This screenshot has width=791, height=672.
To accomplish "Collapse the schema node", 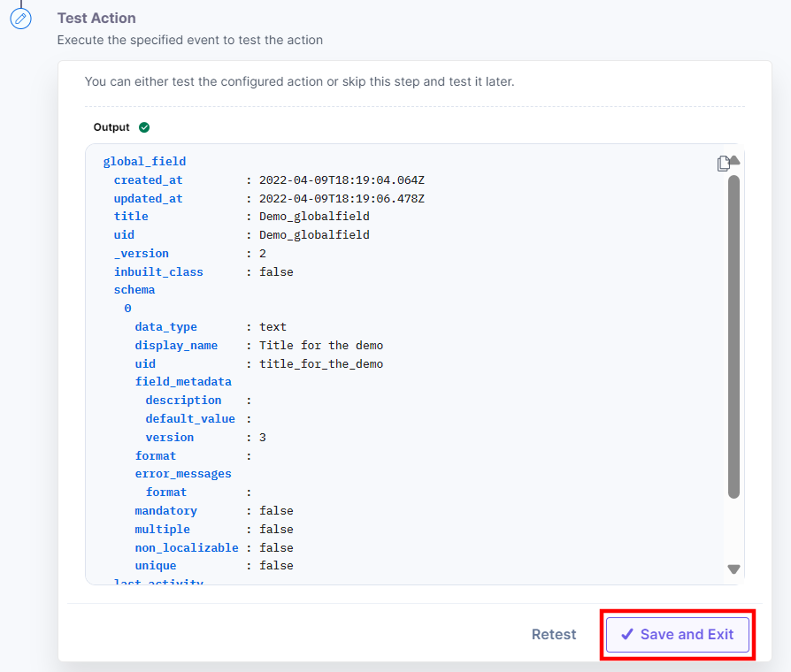I will 134,290.
